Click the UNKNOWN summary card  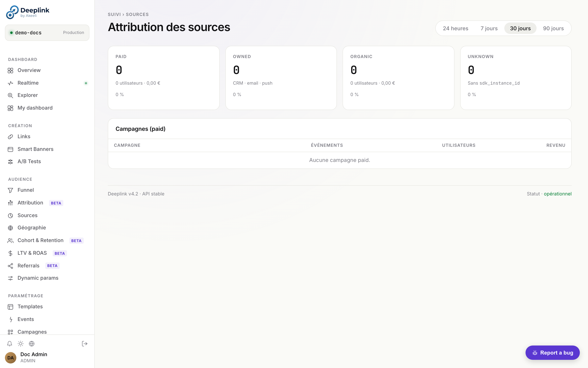516,78
